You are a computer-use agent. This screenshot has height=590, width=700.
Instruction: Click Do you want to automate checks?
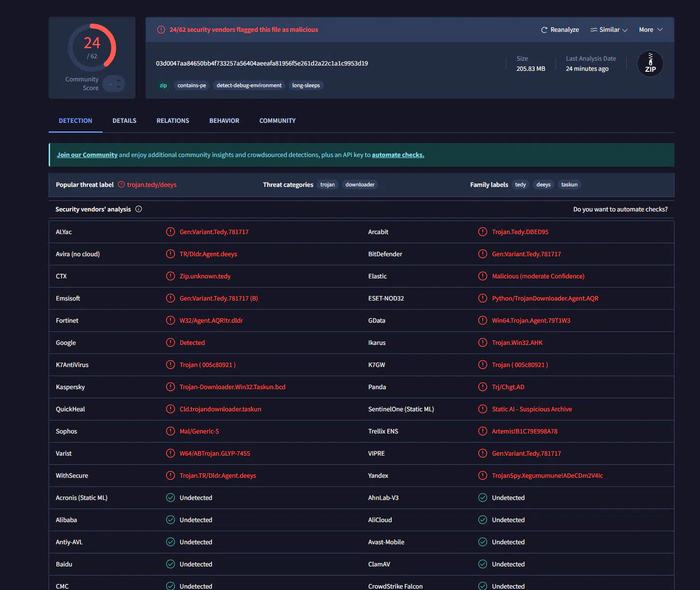point(621,210)
